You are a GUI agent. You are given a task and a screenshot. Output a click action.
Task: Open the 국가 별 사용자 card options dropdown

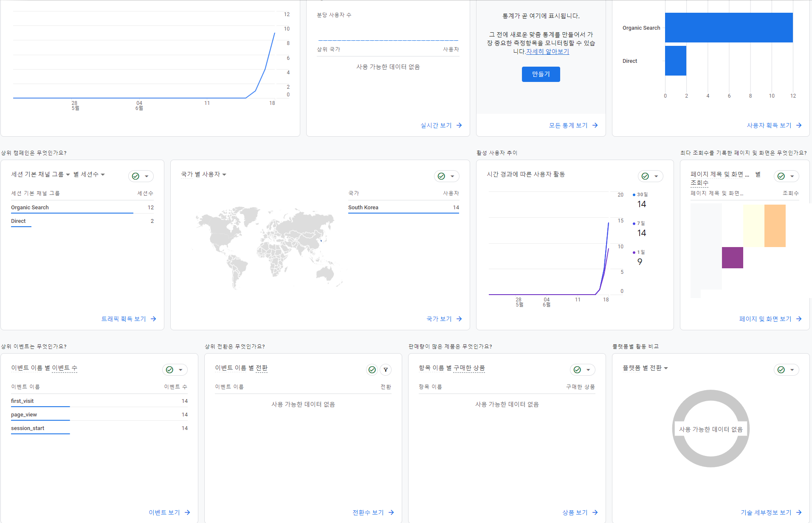click(452, 176)
